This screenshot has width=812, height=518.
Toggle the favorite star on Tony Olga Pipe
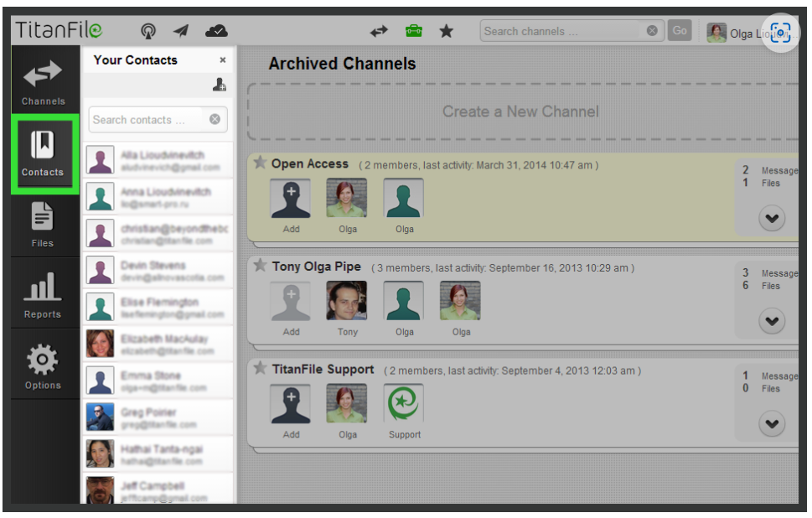[x=260, y=266]
